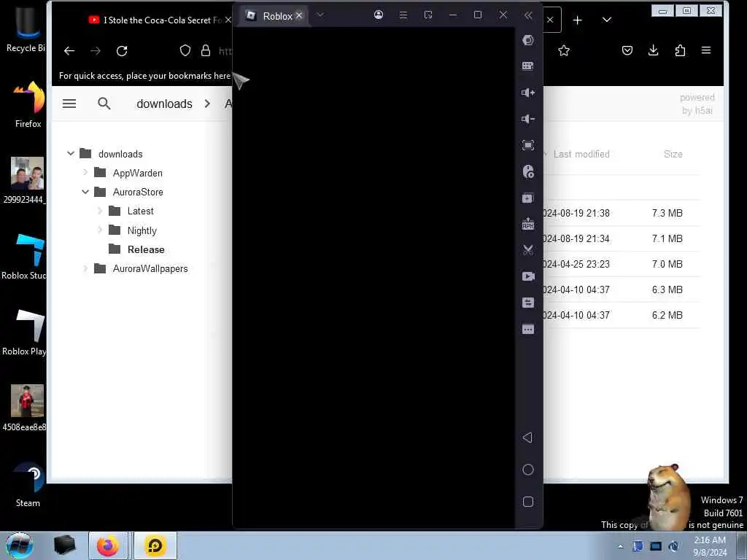Collapse emulator sidebar with double-arrow icon
Viewport: 747px width, 560px height.
[x=528, y=15]
